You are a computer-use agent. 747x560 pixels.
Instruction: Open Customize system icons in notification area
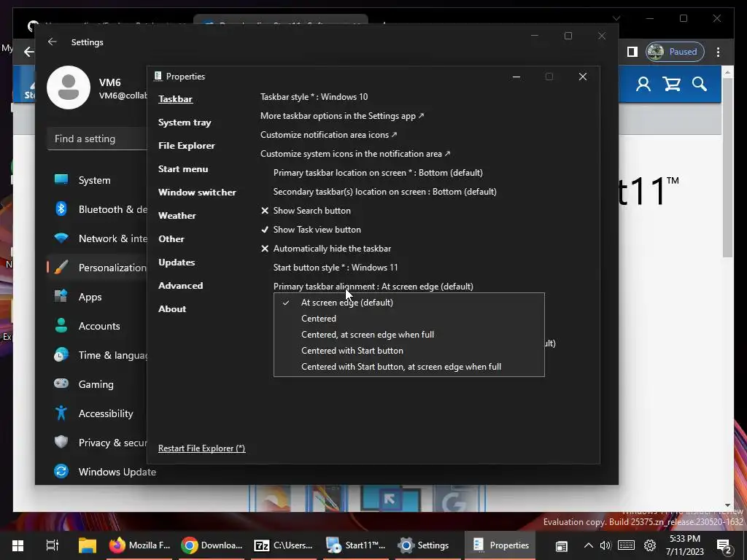(x=355, y=154)
